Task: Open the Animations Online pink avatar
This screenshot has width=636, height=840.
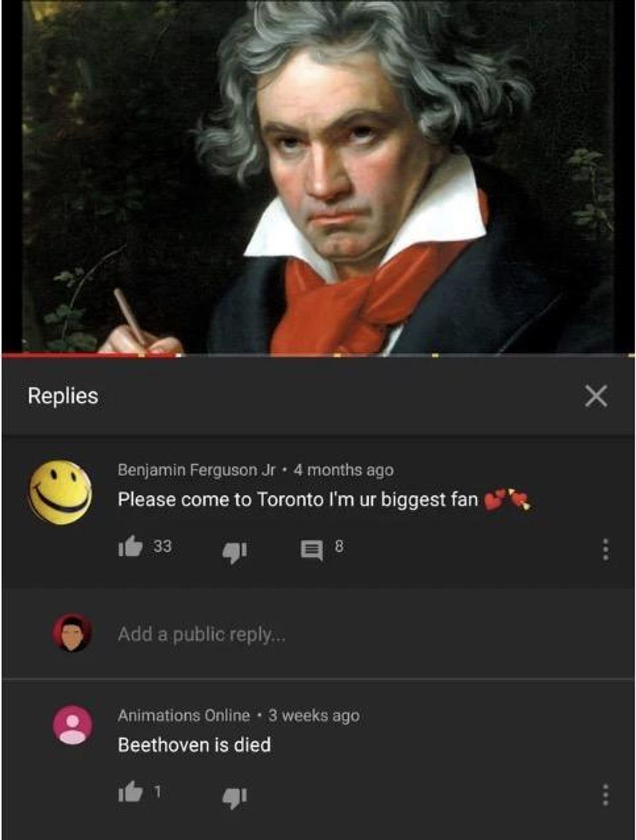Action: click(73, 724)
